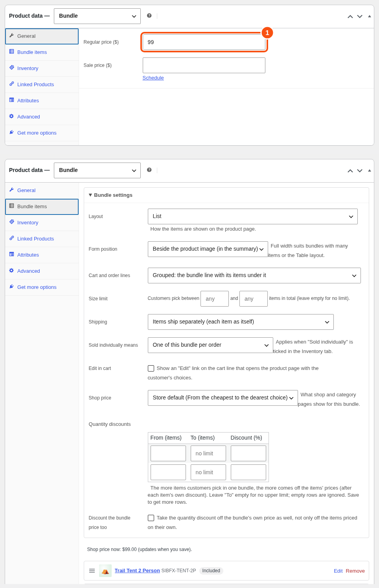Tick the Discount the bundle price too checkbox

[151, 518]
